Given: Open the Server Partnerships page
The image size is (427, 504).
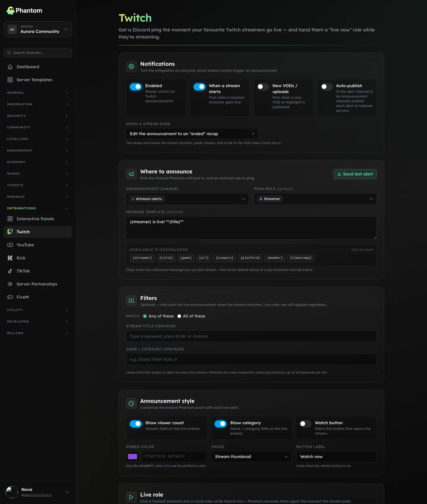Looking at the screenshot, I should coord(38,284).
